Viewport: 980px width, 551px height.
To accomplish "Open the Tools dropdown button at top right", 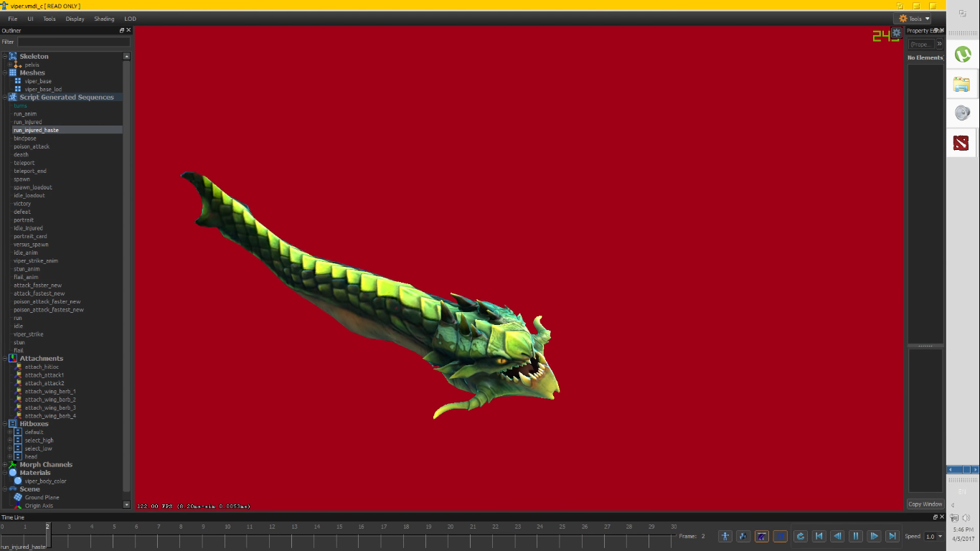I will [x=913, y=19].
